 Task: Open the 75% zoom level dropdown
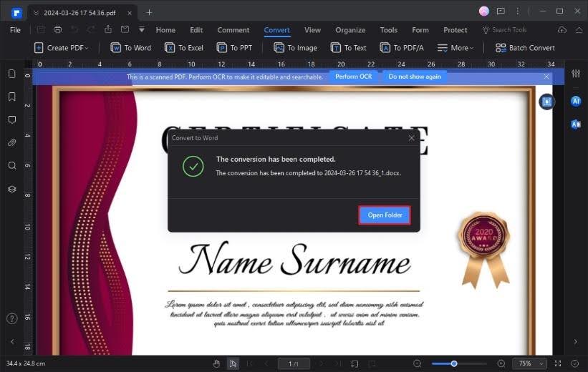click(531, 363)
